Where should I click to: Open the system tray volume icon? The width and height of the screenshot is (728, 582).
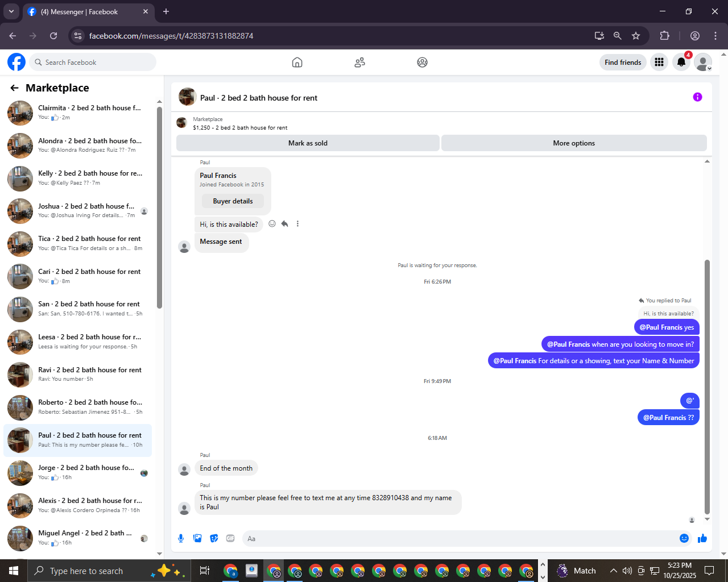(627, 571)
